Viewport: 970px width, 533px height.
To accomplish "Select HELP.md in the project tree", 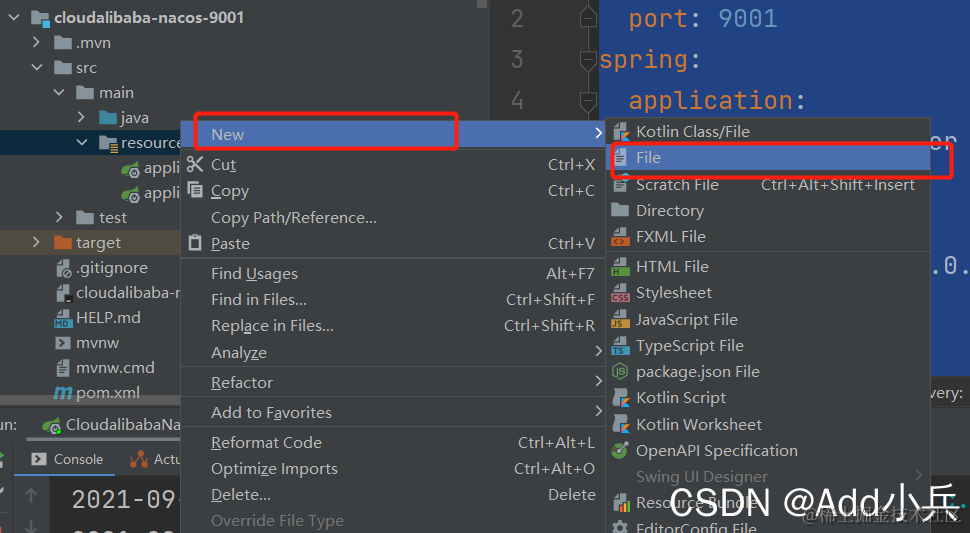I will click(x=108, y=318).
